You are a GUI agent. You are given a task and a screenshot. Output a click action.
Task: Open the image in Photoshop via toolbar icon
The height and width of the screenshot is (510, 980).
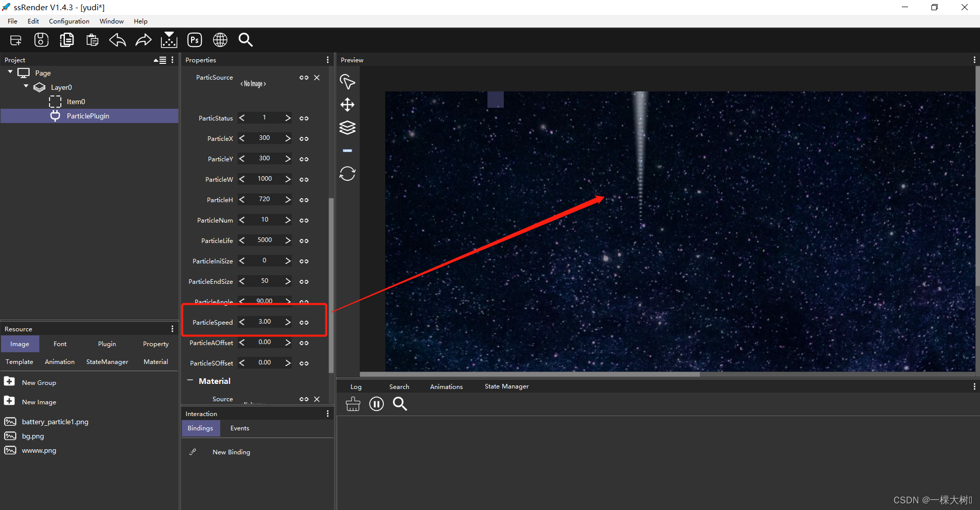tap(194, 40)
